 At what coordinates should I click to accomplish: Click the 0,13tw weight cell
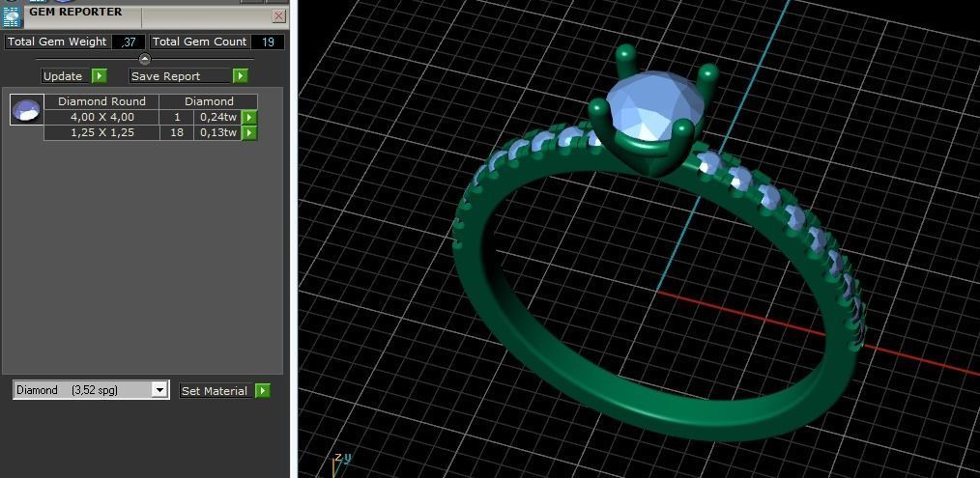tap(218, 132)
